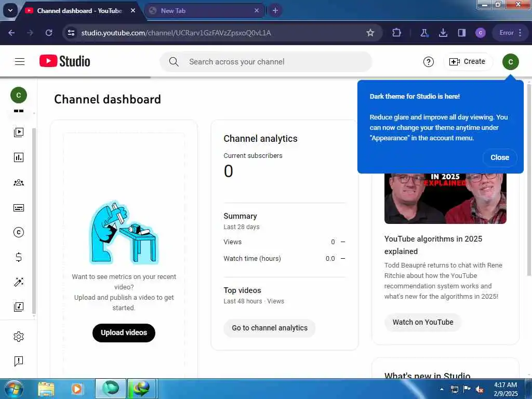Close the Channel dashboard tab
This screenshot has width=532, height=399.
[x=133, y=11]
